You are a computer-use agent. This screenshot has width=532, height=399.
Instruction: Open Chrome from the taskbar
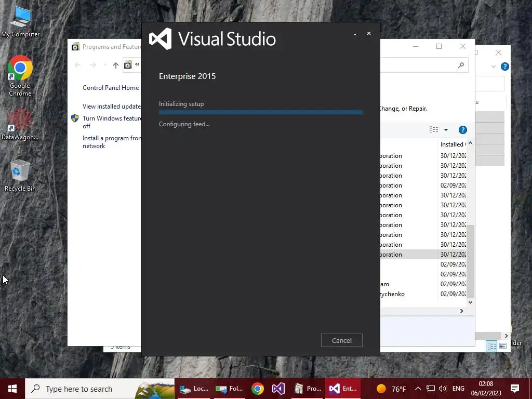click(x=258, y=389)
